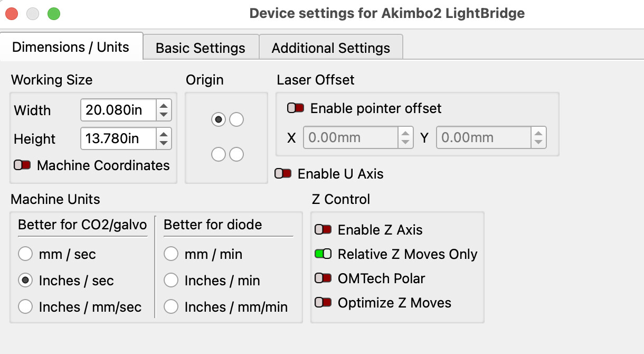Enable Z Axis switch
Viewport: 644px width, 354px height.
[323, 230]
